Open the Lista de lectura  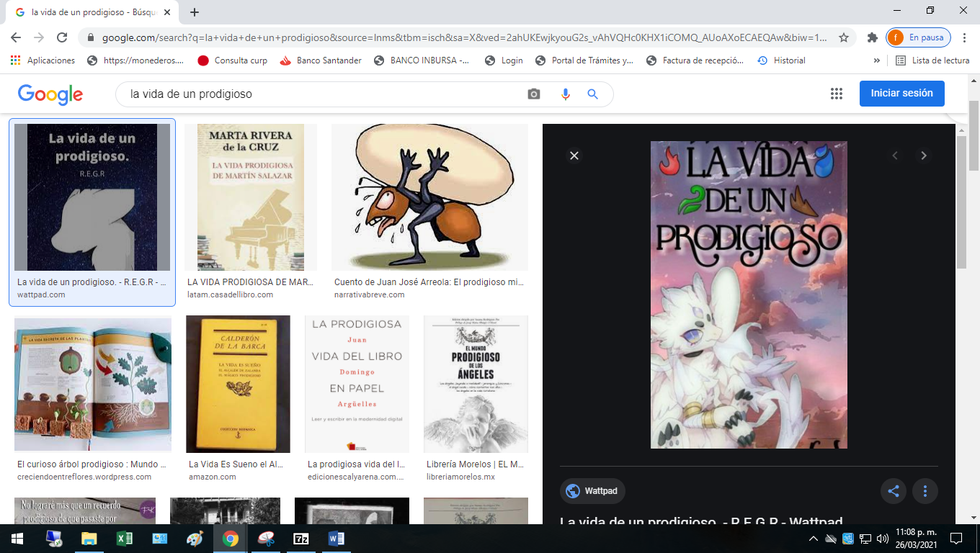click(932, 60)
